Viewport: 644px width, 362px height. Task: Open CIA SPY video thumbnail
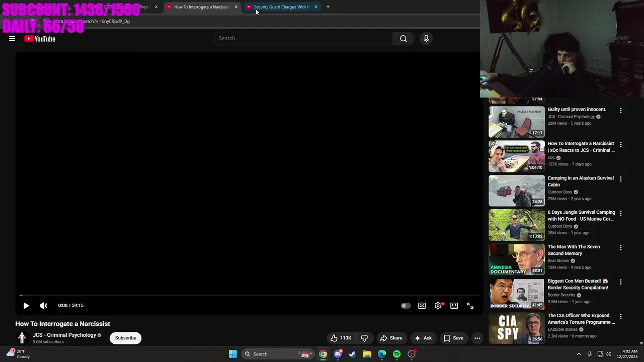pos(517,328)
